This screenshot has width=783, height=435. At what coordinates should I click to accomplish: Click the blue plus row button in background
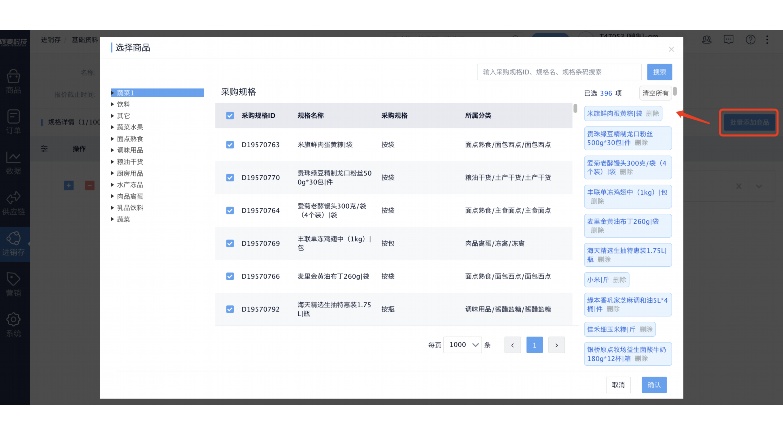click(x=69, y=186)
